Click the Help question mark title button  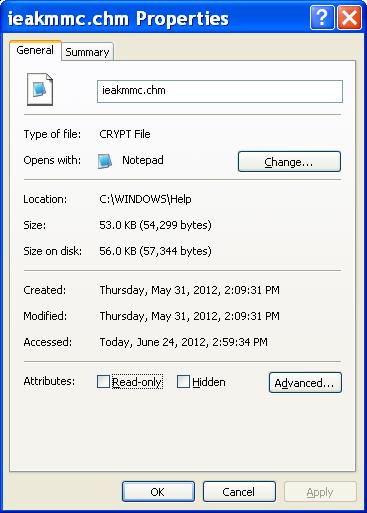[322, 17]
